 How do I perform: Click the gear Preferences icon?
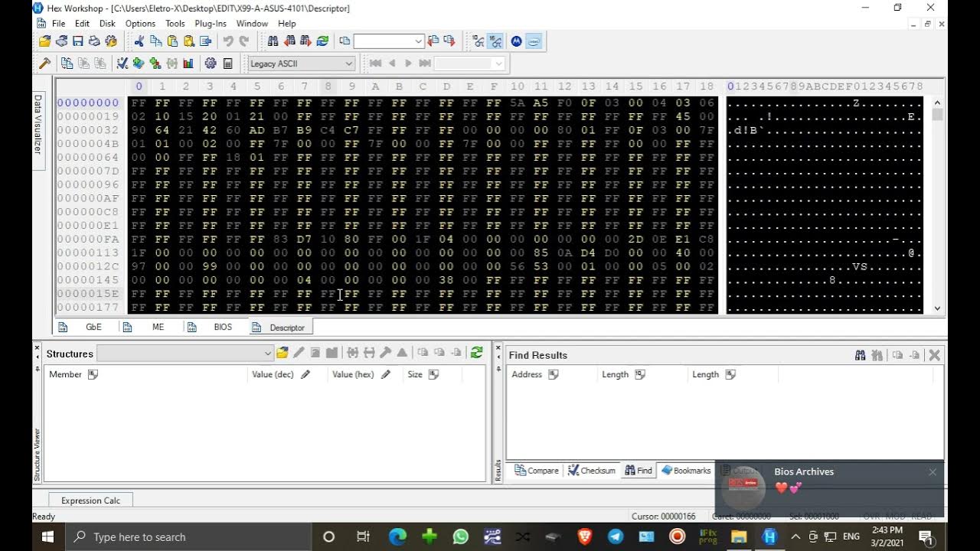pyautogui.click(x=211, y=64)
